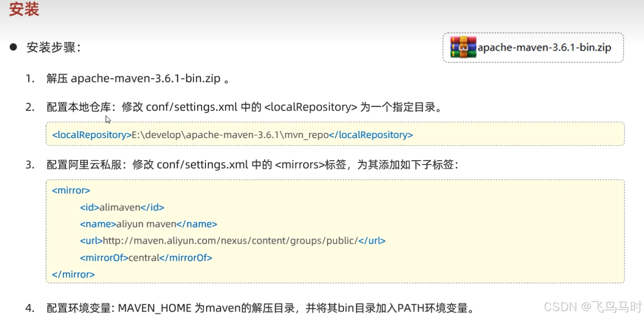Click the 安装步骤 bullet text
The image size is (644, 318).
(x=54, y=48)
